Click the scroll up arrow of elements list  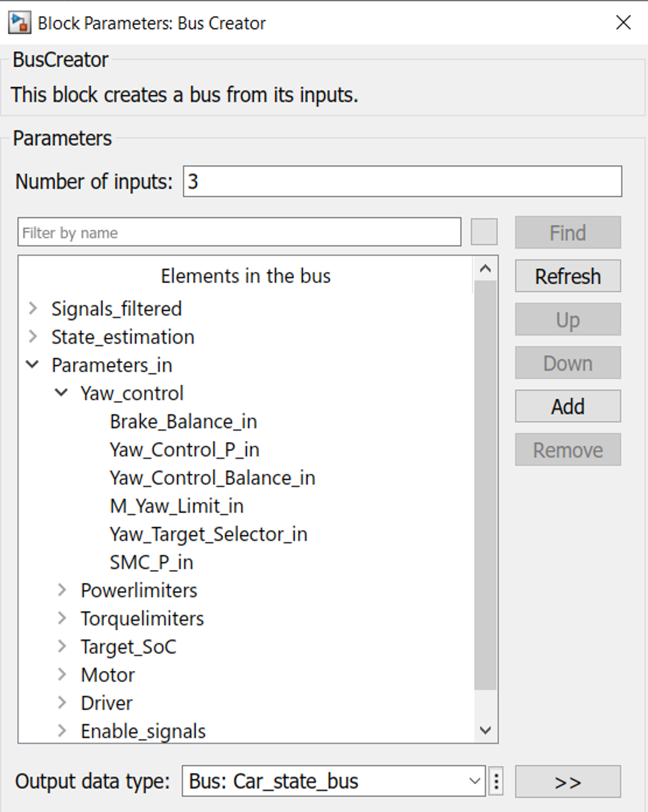coord(486,268)
